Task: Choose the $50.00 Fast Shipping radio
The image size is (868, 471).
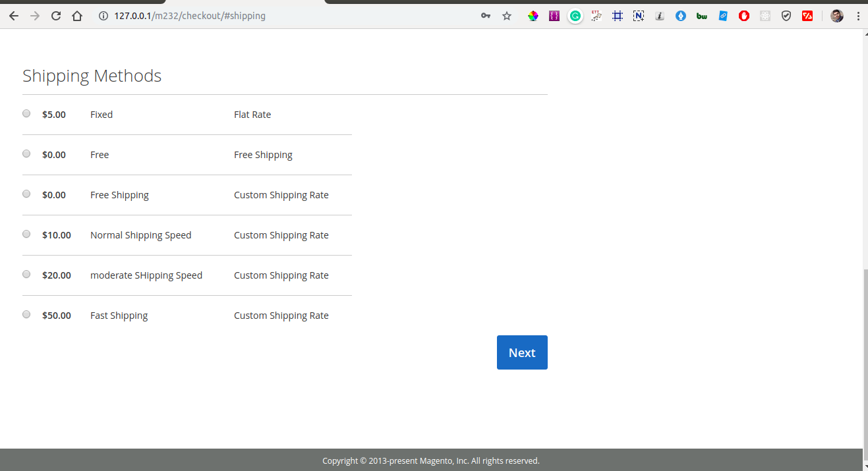Action: (x=26, y=314)
